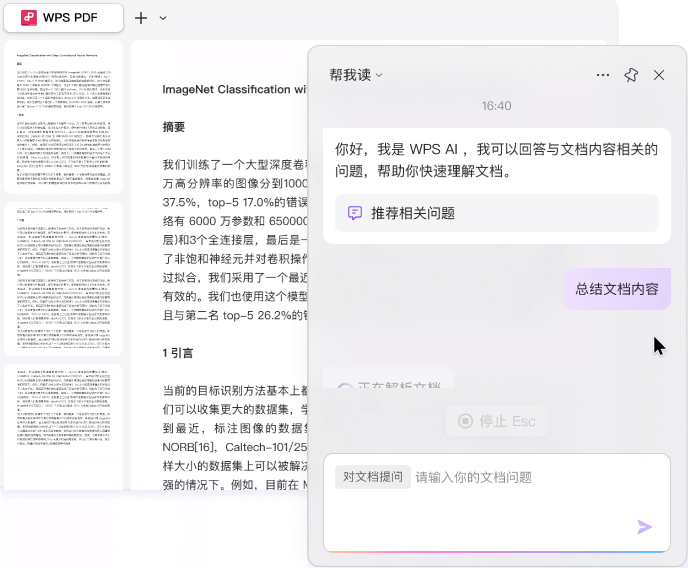Screen dimensions: 688x568
Task: Stop generation with 停止 Esc button
Action: 497,421
